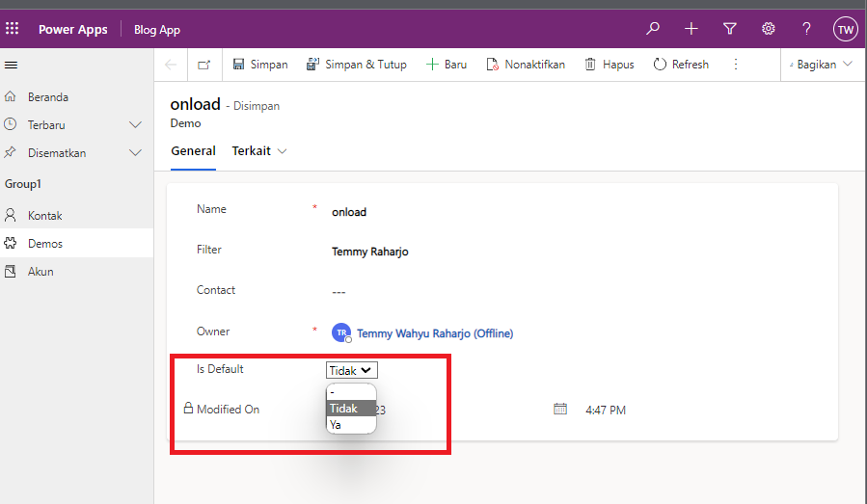This screenshot has width=867, height=504.
Task: Click the Power Apps title
Action: (x=73, y=29)
